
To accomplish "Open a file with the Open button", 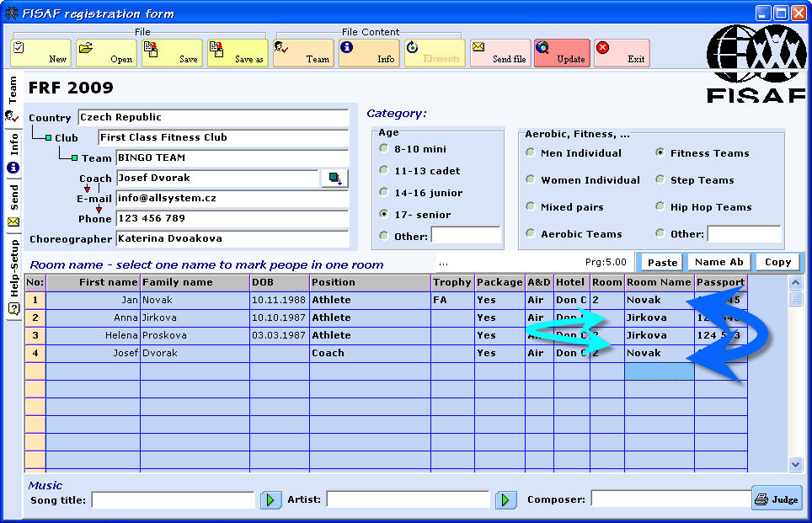I will coord(107,53).
